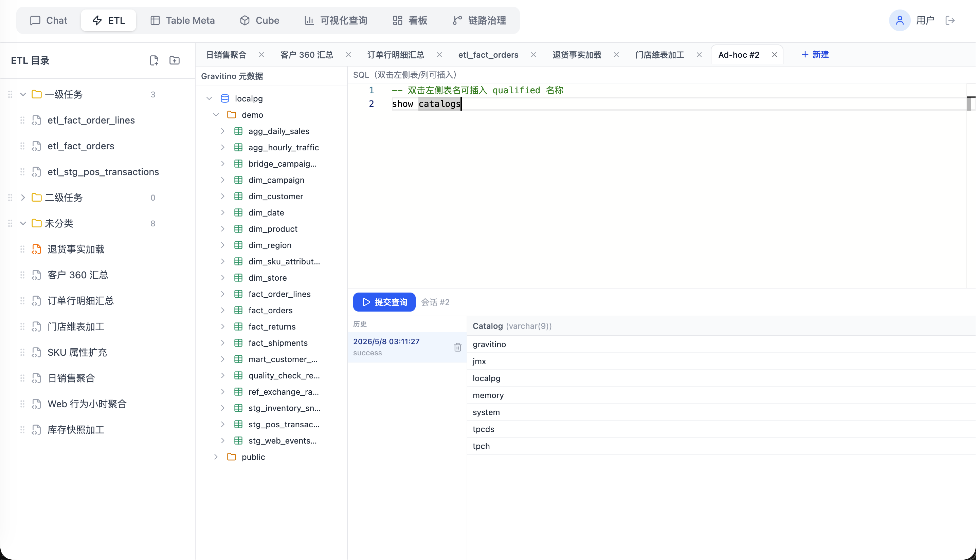Close the 日销售聚合 tab

tap(261, 55)
